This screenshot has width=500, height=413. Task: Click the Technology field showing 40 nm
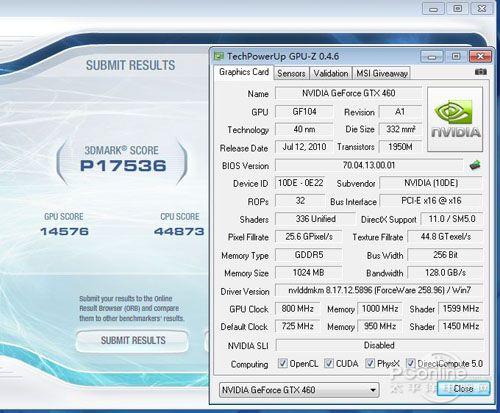304,129
